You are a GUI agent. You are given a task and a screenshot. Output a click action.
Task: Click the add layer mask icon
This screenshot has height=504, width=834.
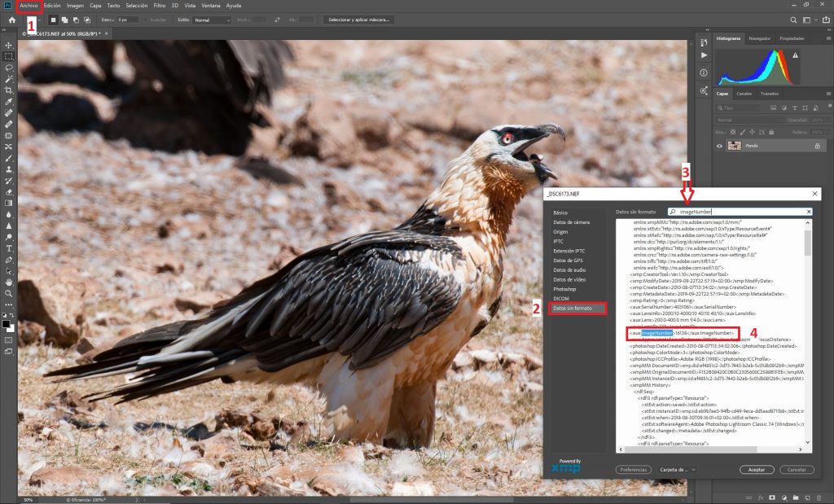pyautogui.click(x=772, y=497)
